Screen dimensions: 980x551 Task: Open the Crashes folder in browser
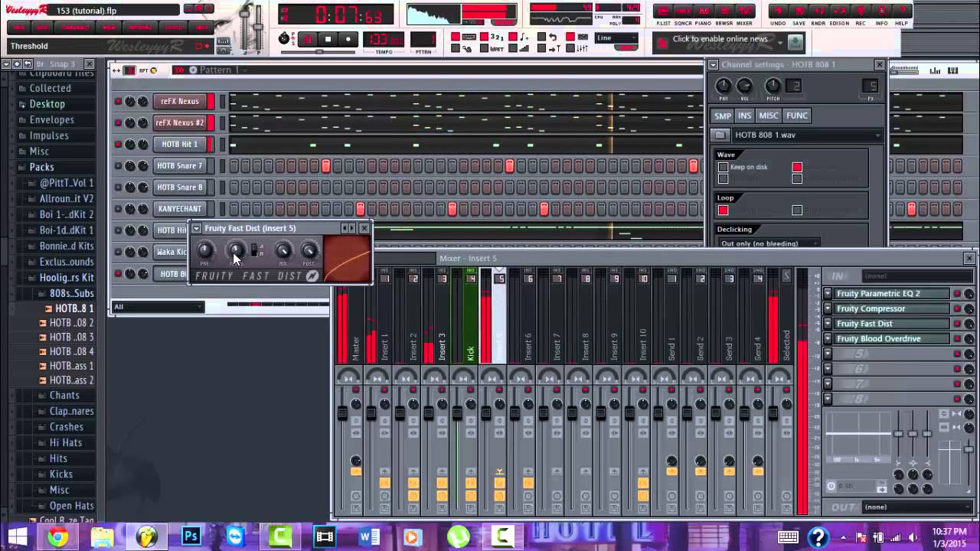(x=67, y=427)
